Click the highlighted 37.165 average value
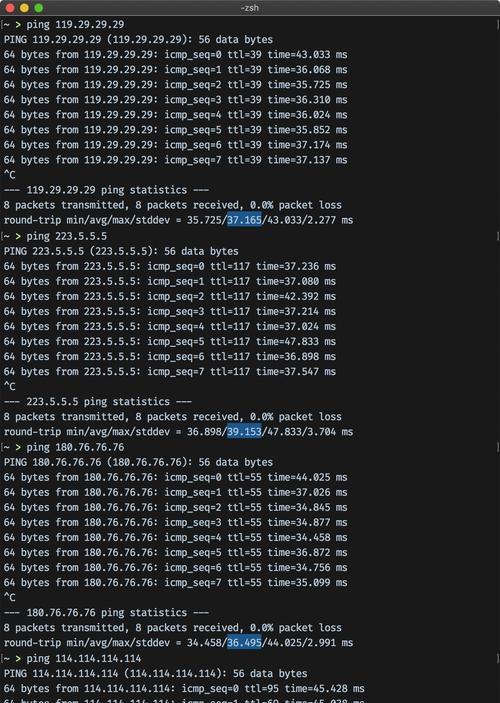 tap(244, 220)
